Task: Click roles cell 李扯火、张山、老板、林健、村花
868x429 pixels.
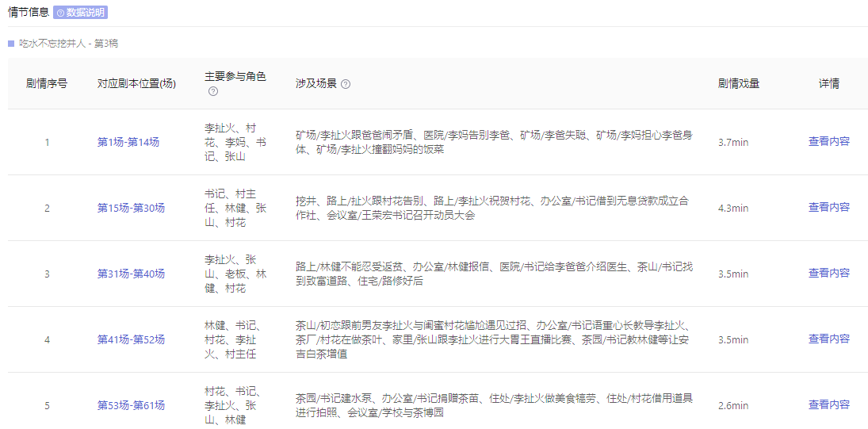Action: click(235, 274)
